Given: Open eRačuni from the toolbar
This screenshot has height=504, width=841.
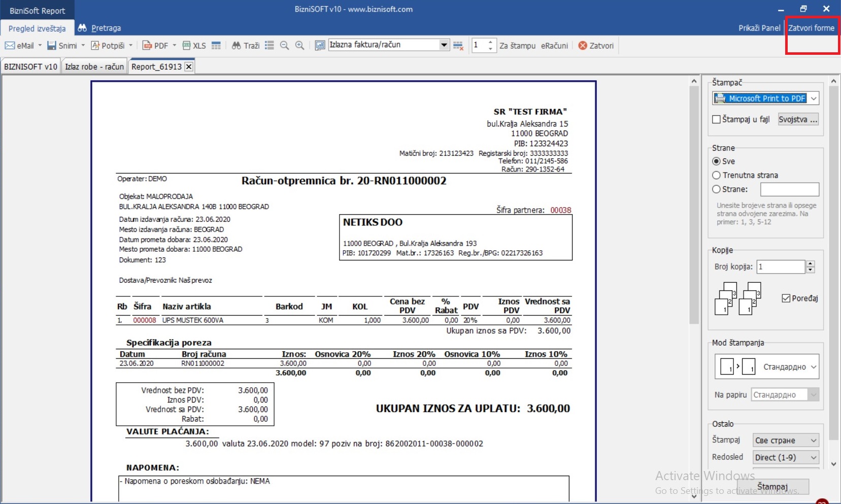Looking at the screenshot, I should [x=554, y=46].
